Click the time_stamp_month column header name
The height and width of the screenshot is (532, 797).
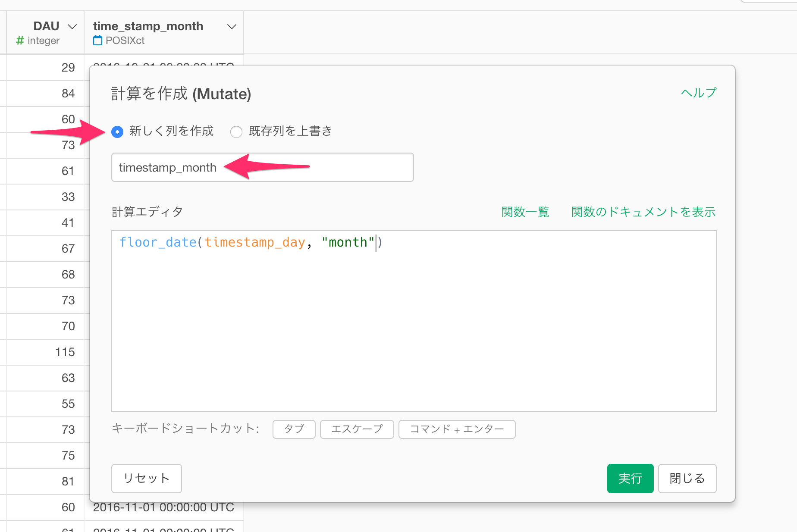pyautogui.click(x=148, y=26)
